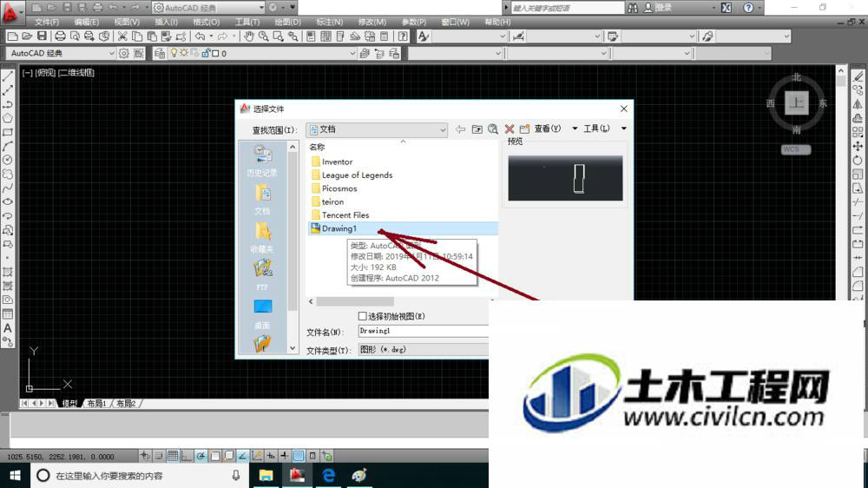The height and width of the screenshot is (488, 868).
Task: Select the Rectangle draw tool
Action: point(8,132)
